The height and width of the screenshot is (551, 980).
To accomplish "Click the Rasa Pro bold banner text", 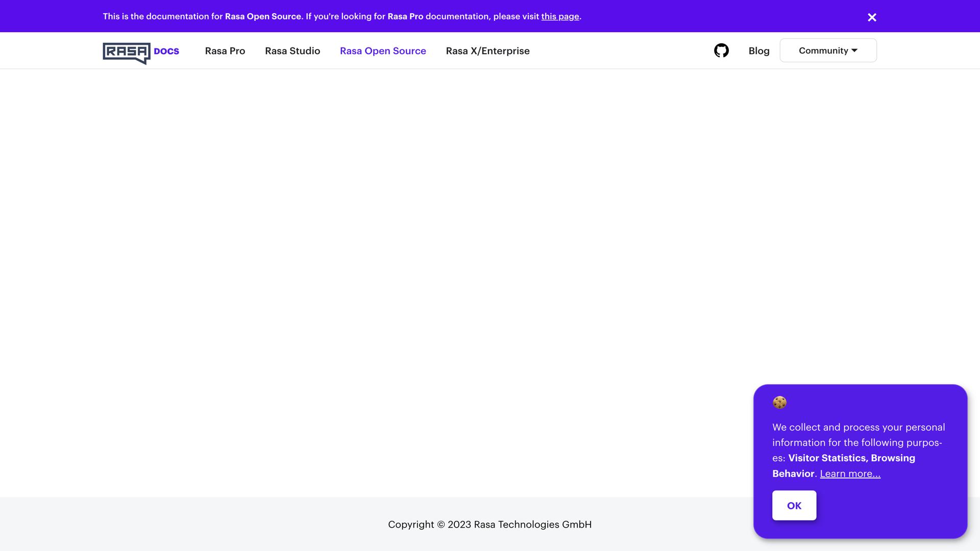I will [405, 16].
